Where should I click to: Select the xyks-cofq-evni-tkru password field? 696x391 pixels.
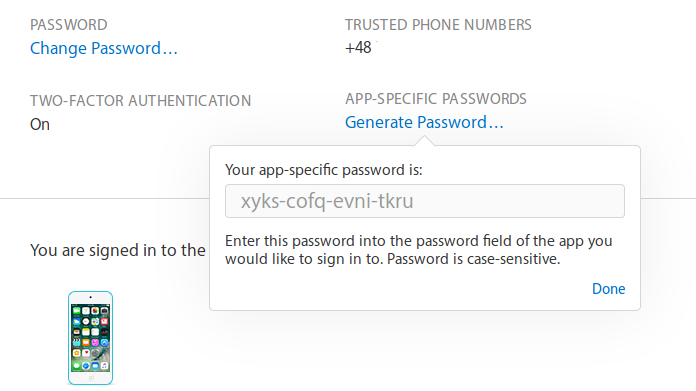pyautogui.click(x=425, y=201)
